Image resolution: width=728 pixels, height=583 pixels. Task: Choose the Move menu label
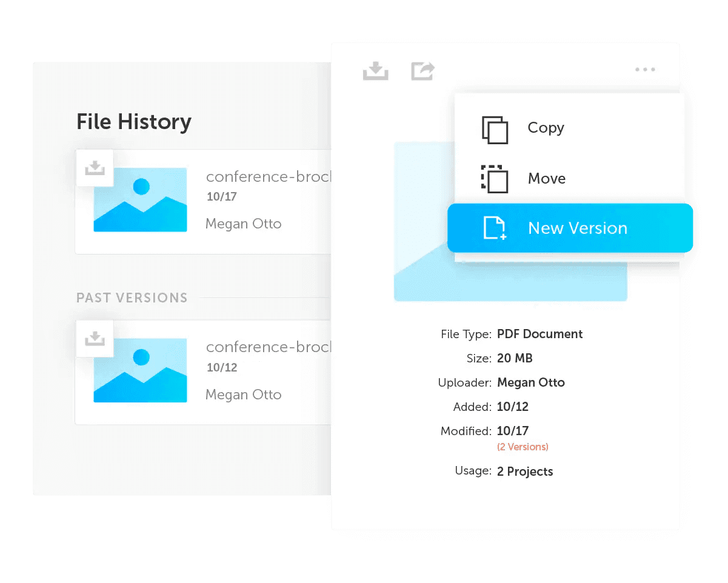(x=546, y=179)
